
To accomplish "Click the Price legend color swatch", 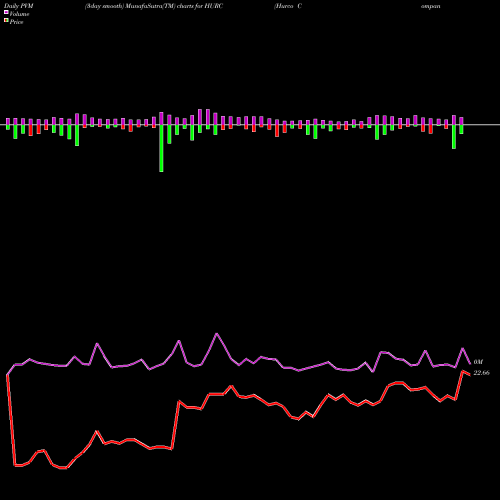I will click(6, 21).
